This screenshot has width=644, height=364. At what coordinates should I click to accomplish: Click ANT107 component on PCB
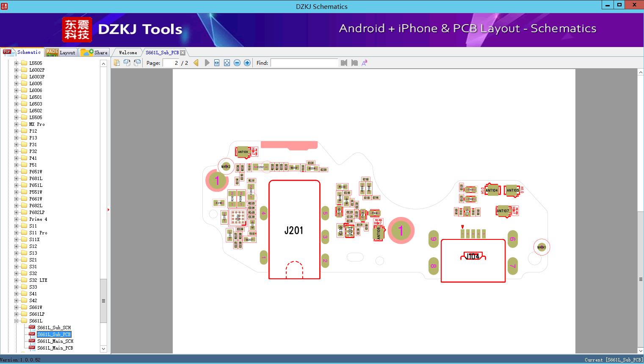coord(503,211)
